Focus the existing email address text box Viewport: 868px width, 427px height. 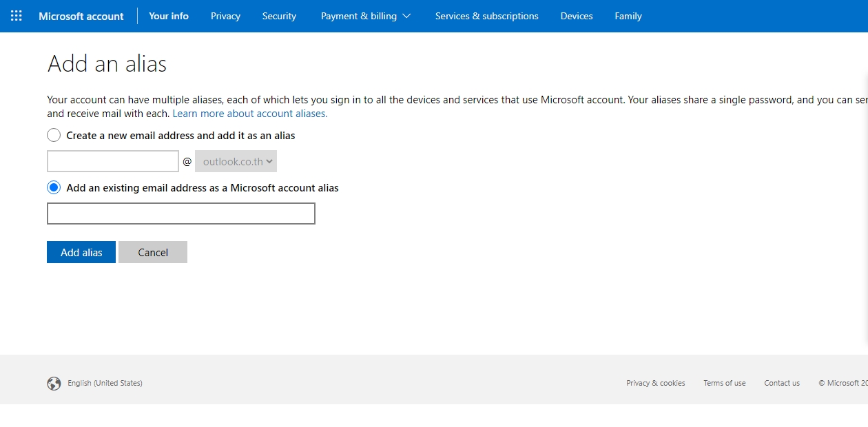[x=180, y=213]
